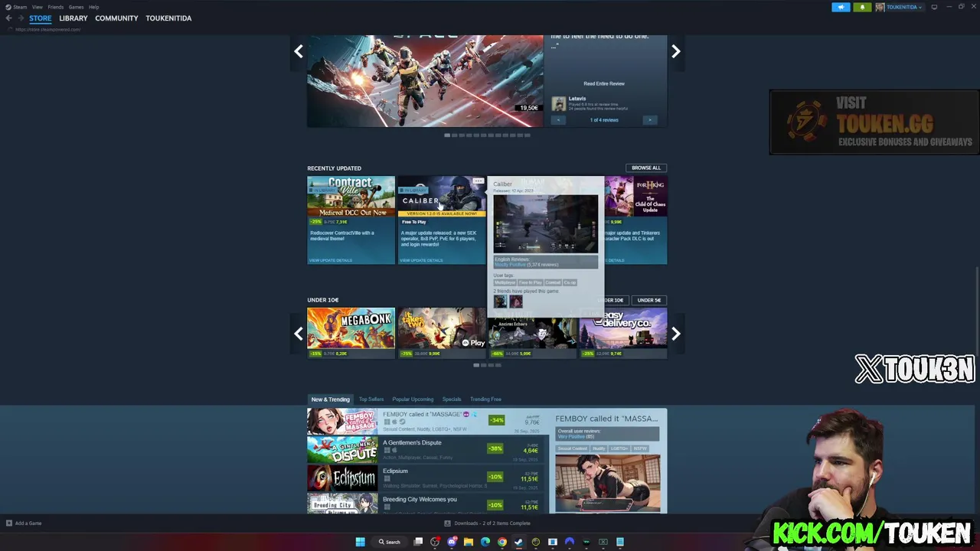Open the It Takes Two game card
The width and height of the screenshot is (980, 551).
(x=441, y=333)
